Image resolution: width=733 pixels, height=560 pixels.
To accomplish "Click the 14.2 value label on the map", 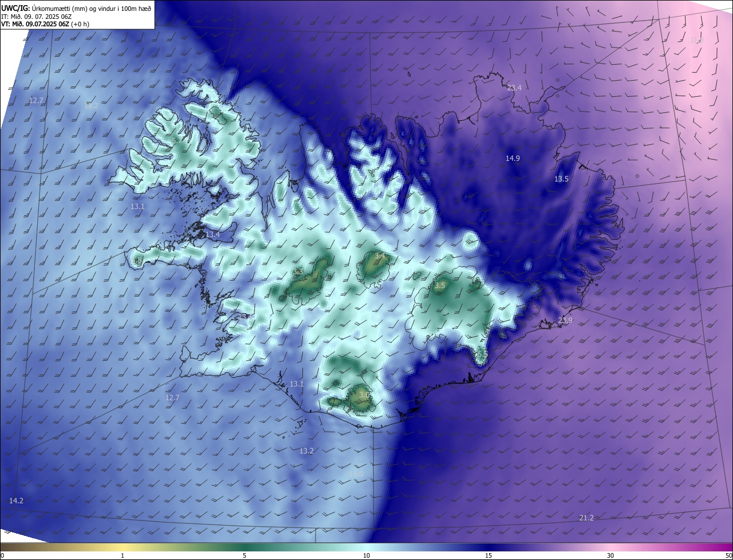I will click(x=16, y=501).
